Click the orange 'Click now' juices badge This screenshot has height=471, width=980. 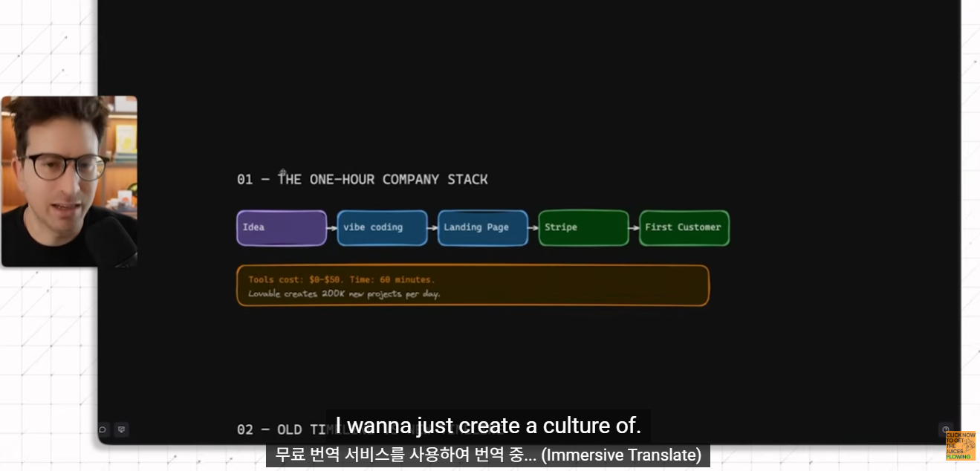960,446
